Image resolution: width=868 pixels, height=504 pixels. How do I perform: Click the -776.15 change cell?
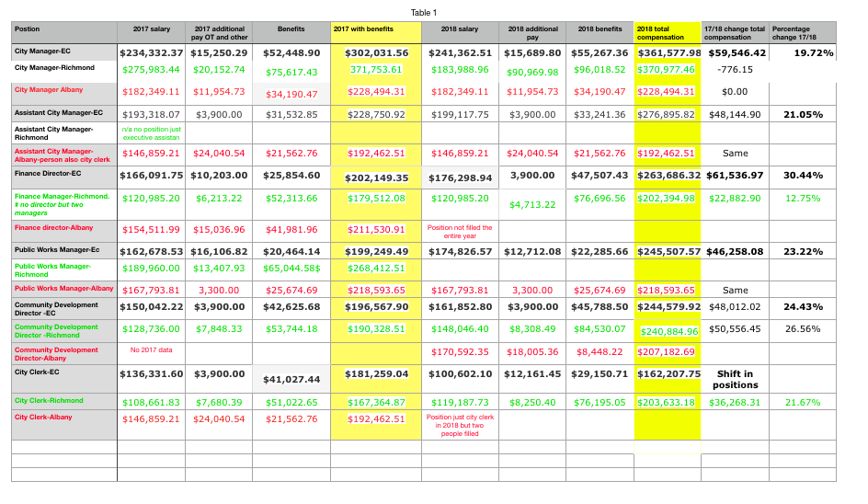click(x=735, y=70)
